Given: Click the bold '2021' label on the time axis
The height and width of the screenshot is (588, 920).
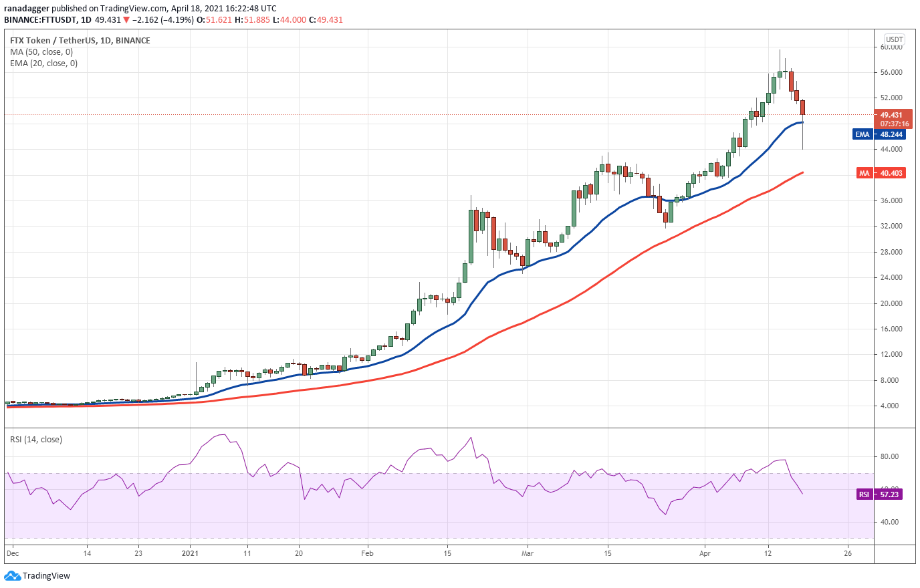Looking at the screenshot, I should (x=191, y=553).
